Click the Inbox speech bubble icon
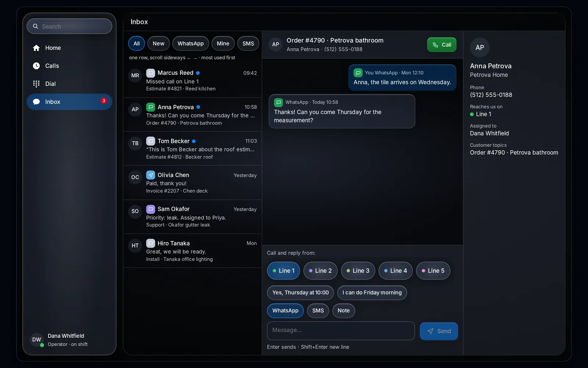588x368 pixels. [36, 102]
